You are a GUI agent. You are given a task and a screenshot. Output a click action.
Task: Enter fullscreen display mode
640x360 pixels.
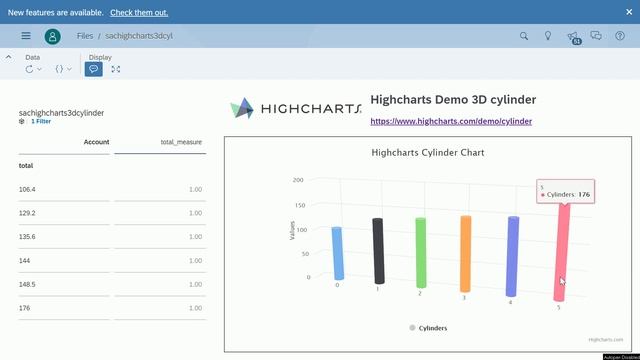pyautogui.click(x=116, y=69)
